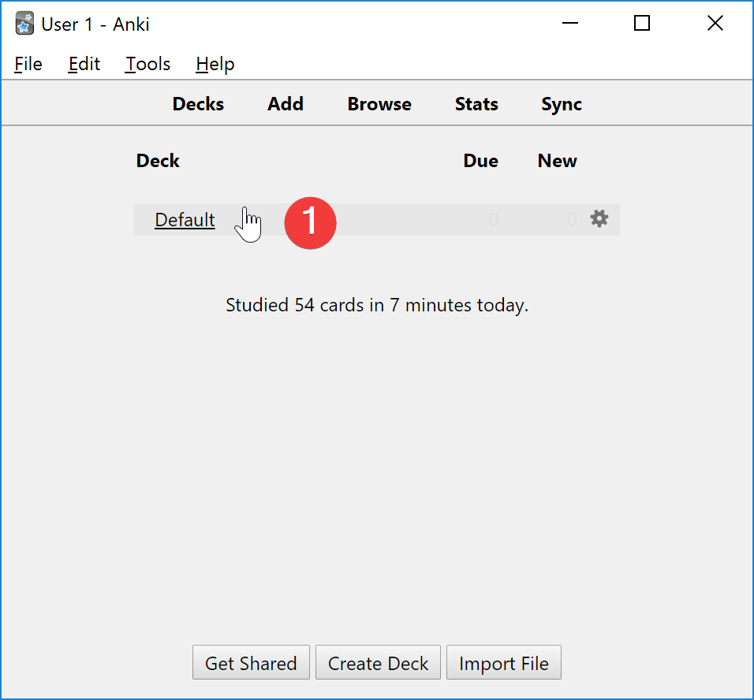Click the Default deck's Due count
Screen dimensions: 754x700
(x=494, y=220)
